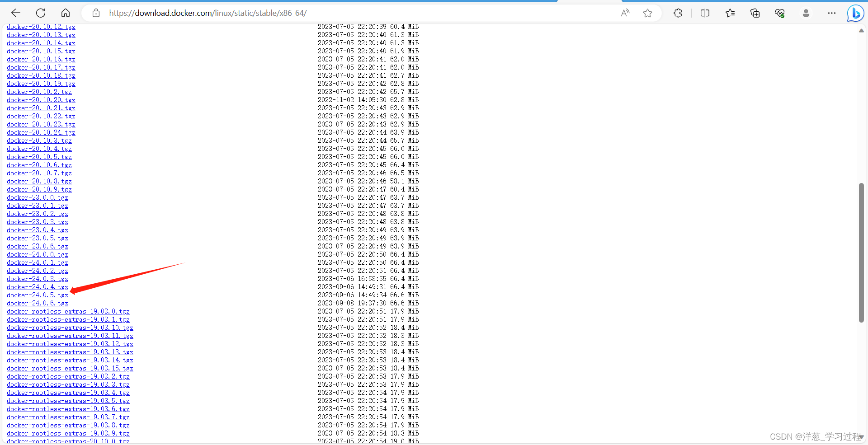Download docker-24.0.6.tgz
Viewport: 868px width, 445px height.
pos(38,303)
